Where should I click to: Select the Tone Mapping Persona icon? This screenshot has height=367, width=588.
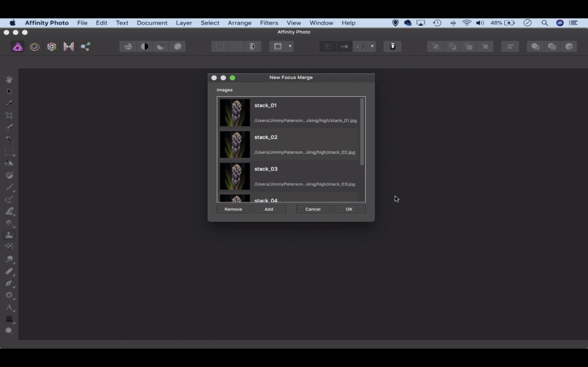69,47
